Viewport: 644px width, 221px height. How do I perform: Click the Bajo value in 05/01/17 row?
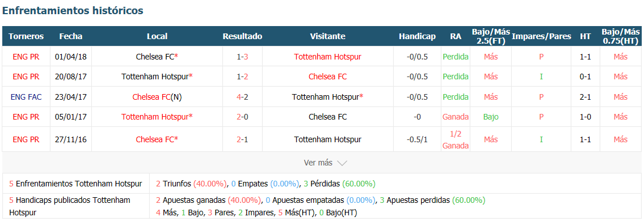coord(491,116)
